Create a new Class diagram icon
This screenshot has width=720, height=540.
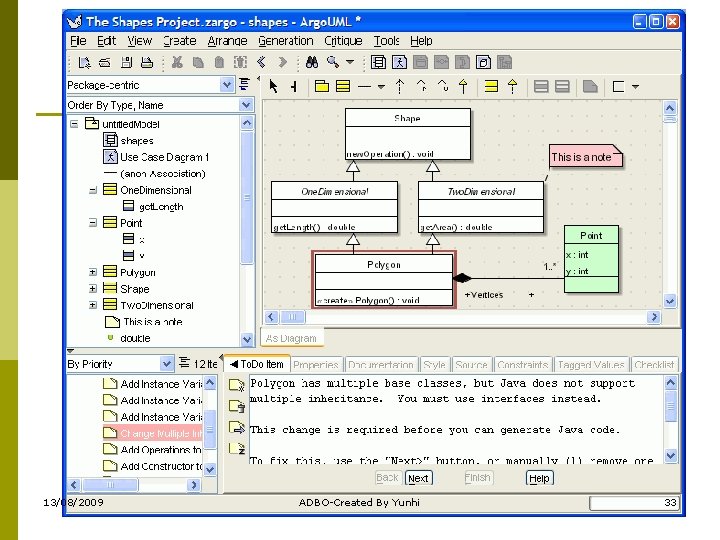coord(378,62)
